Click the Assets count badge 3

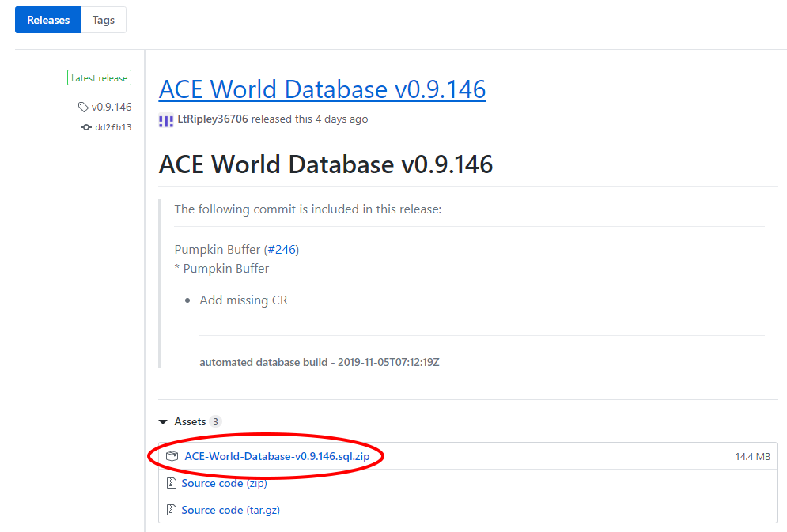point(215,421)
